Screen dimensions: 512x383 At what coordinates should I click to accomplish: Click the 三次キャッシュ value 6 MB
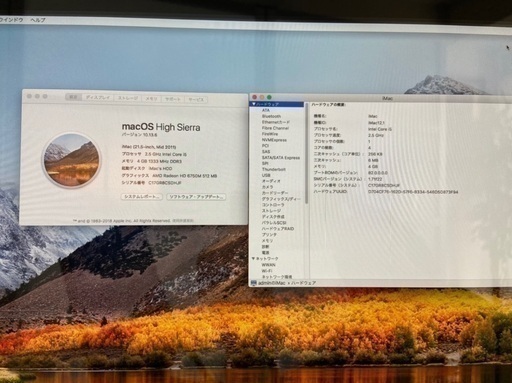coord(373,160)
